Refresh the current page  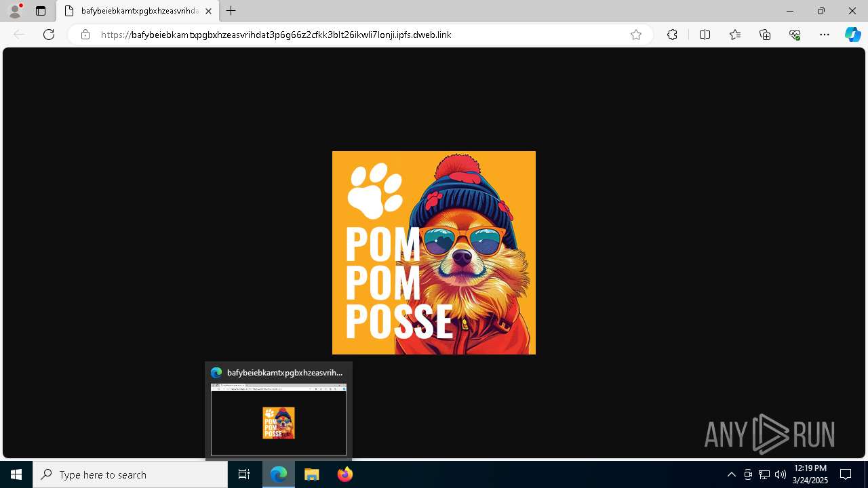(49, 35)
